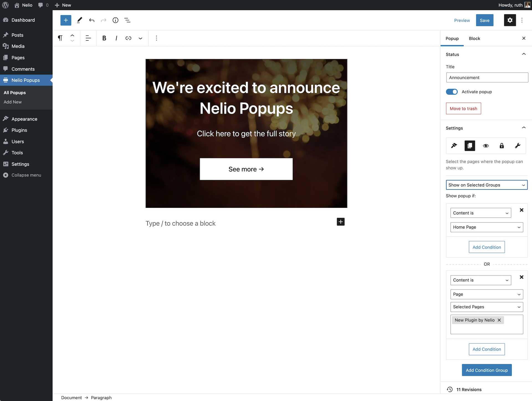Expand the 'Show on Selected Groups' dropdown
This screenshot has width=532, height=401.
pos(487,185)
